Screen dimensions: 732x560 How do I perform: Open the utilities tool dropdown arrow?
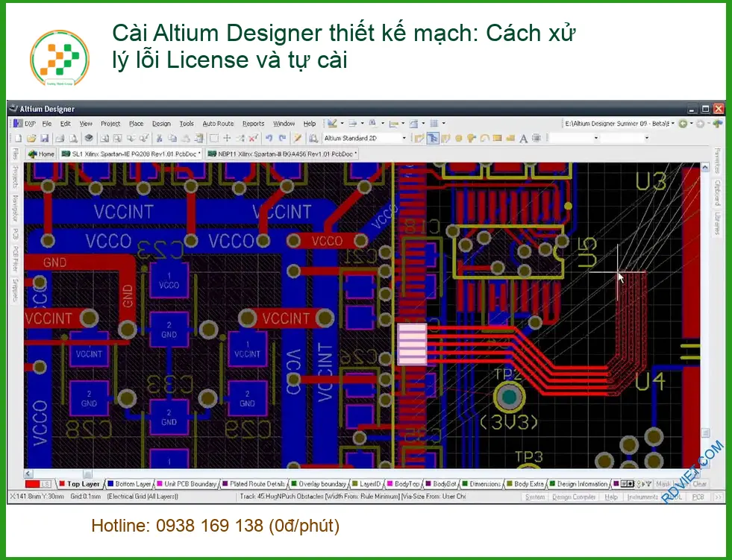342,124
